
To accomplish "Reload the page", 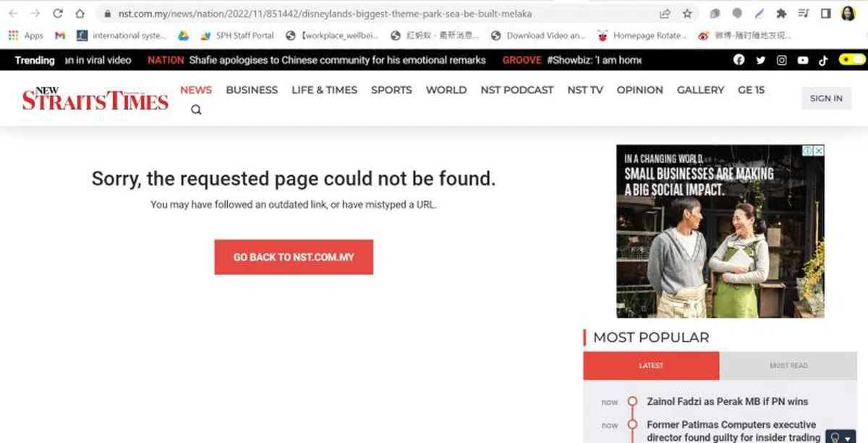I will [x=58, y=14].
